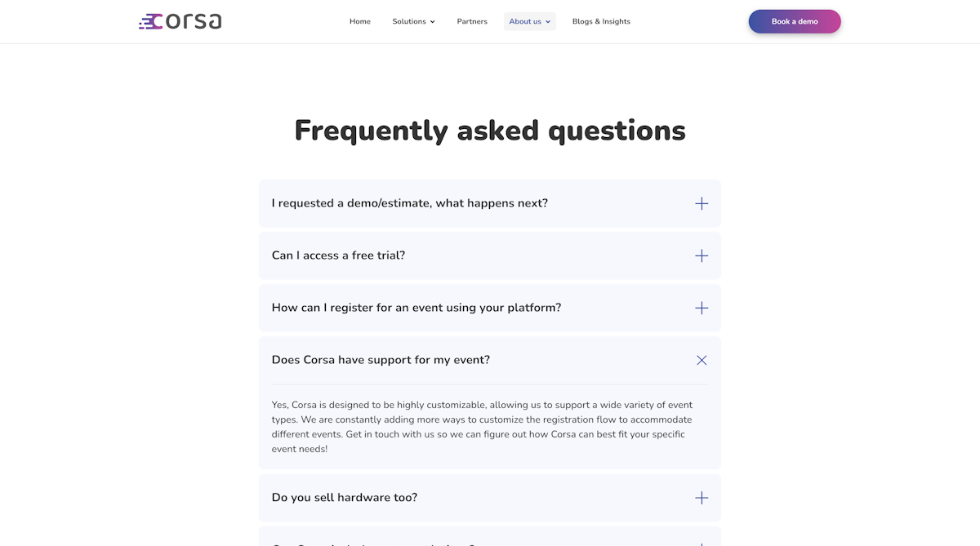Click plus icon for free trial question
This screenshot has width=980, height=546.
pyautogui.click(x=702, y=255)
